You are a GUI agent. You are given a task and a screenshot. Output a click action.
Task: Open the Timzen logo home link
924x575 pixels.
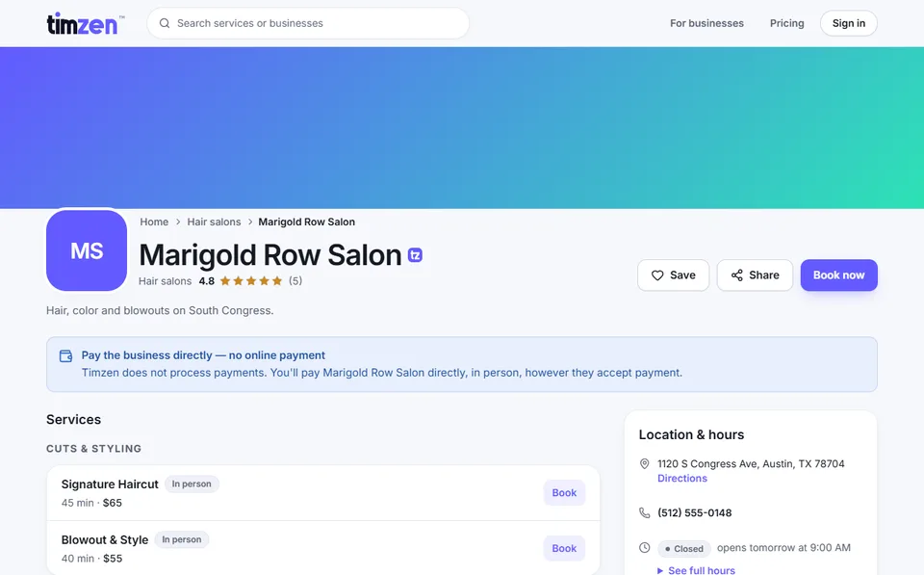(86, 23)
